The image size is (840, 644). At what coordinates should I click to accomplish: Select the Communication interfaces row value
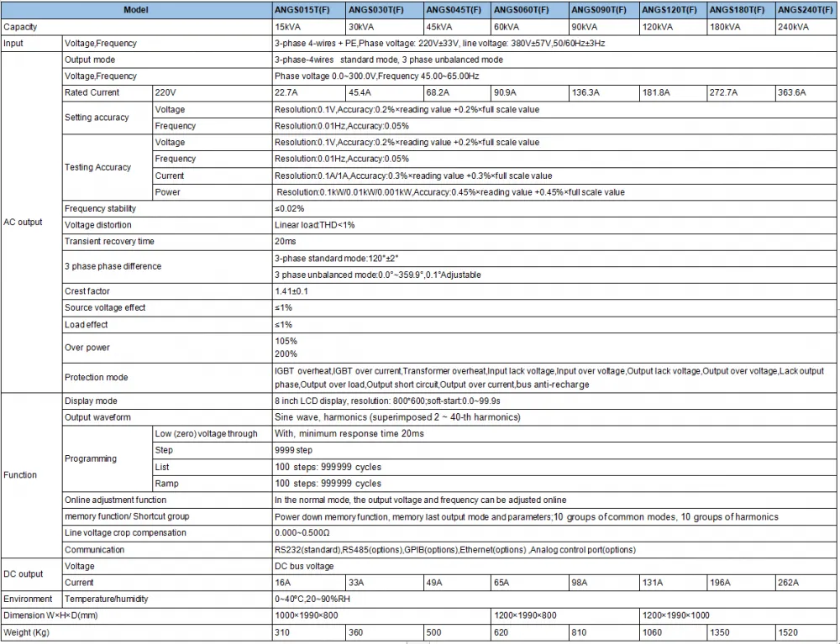pos(554,550)
